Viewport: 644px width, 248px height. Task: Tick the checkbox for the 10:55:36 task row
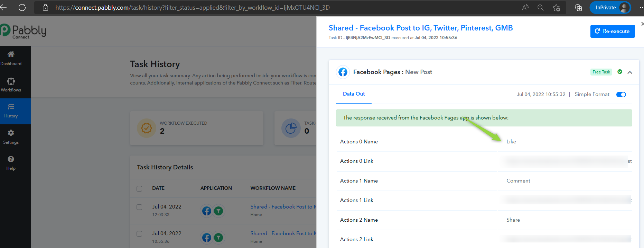(139, 233)
